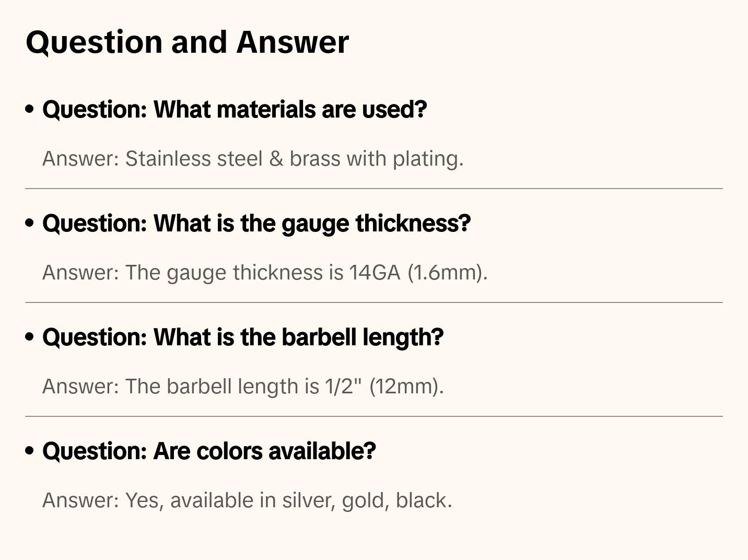Click the divider line below the gauge answer

click(374, 302)
